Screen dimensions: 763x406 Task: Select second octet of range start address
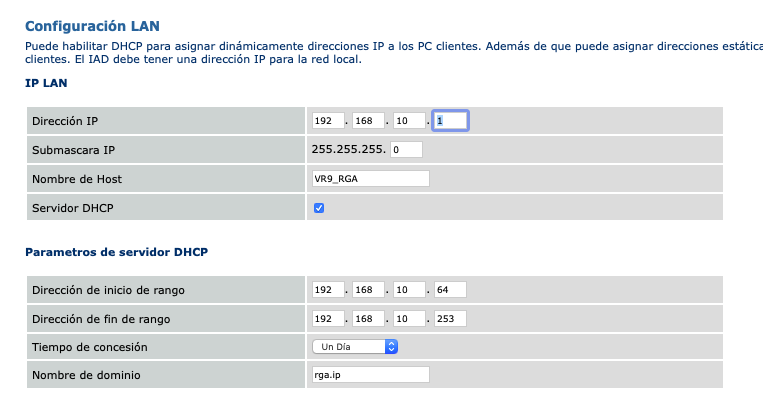[x=369, y=290]
